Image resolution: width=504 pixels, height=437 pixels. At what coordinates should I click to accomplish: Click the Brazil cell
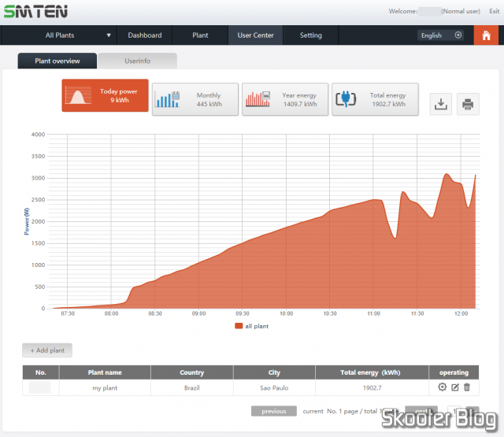[192, 388]
